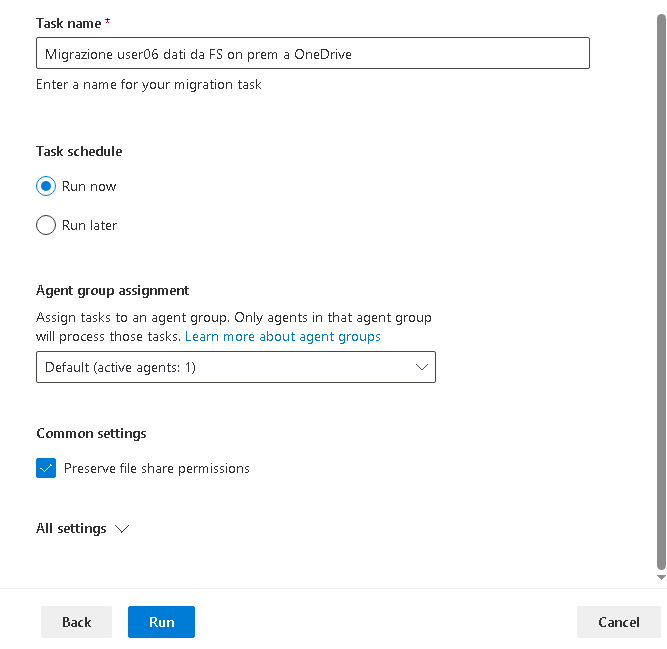Toggle Preserve file share permissions checkbox
Screen dimensions: 667x649
tap(46, 468)
